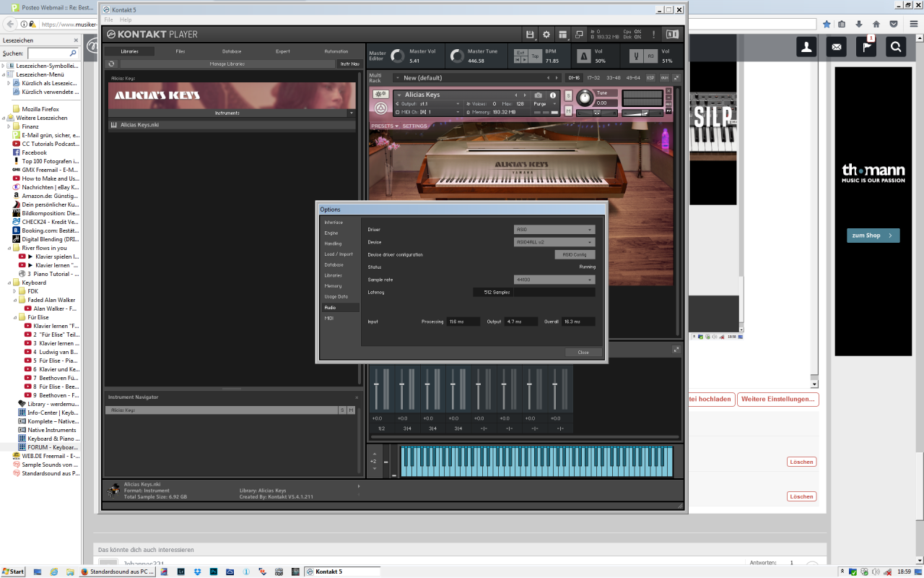Click the tuning fork reference tone icon

pyautogui.click(x=636, y=56)
